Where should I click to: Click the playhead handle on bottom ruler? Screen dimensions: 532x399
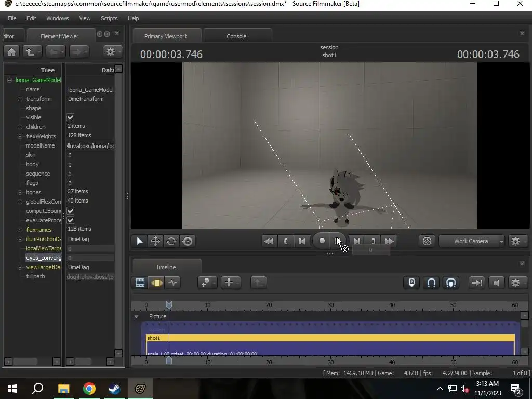point(169,361)
